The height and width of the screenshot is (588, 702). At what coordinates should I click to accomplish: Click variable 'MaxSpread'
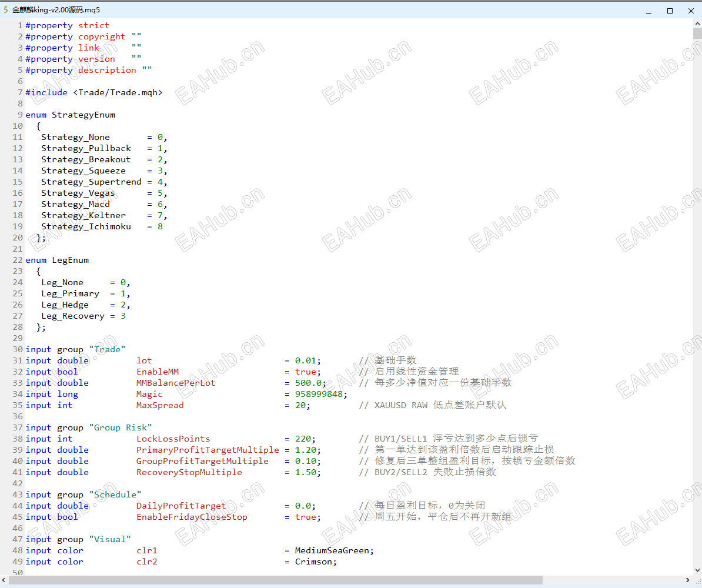(161, 405)
